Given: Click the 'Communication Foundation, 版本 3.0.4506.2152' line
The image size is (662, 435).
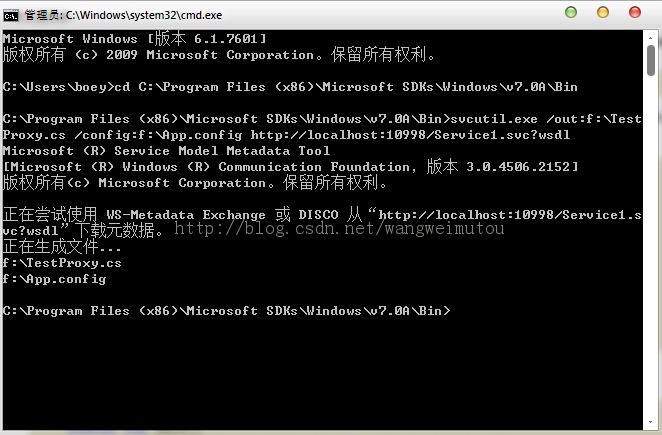Looking at the screenshot, I should click(290, 166).
